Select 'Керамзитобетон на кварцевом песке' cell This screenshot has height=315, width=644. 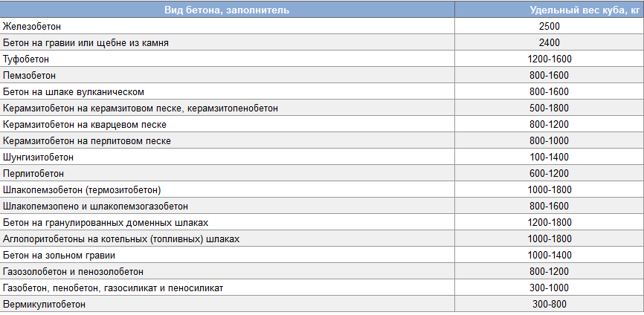click(x=84, y=124)
